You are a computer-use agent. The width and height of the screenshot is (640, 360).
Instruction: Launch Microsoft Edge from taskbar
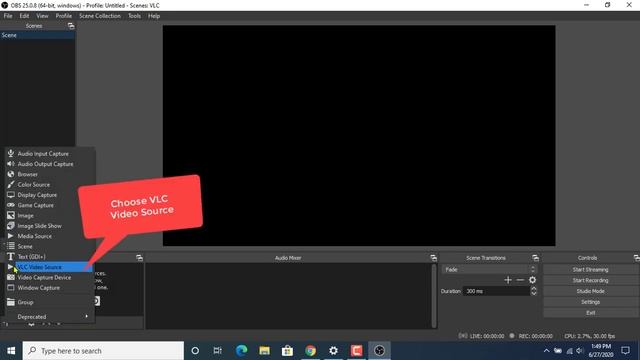tap(241, 351)
